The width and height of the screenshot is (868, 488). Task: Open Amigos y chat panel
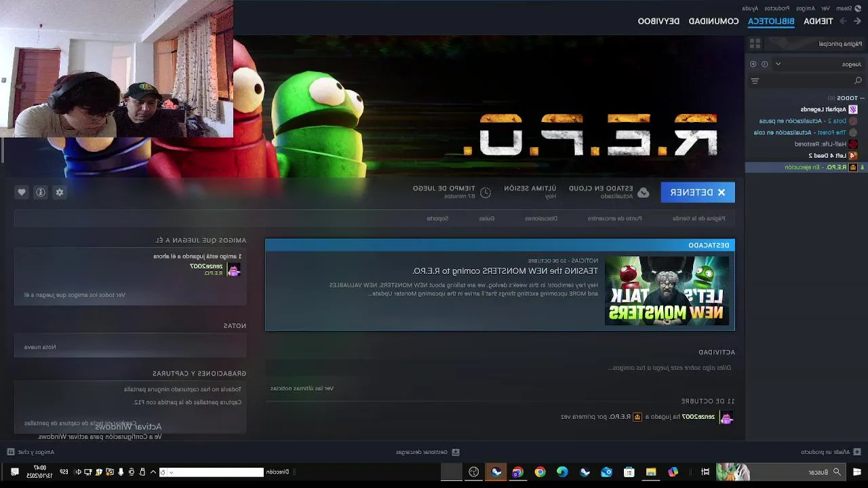click(31, 452)
